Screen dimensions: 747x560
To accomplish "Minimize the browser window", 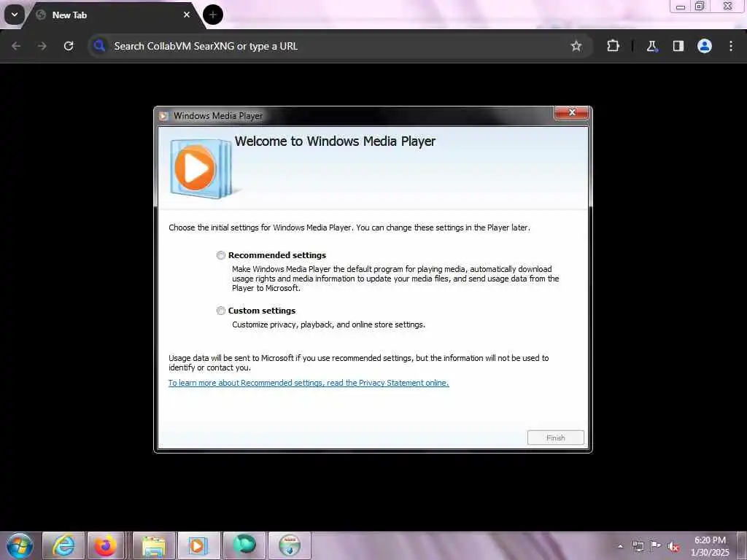I will 681,7.
